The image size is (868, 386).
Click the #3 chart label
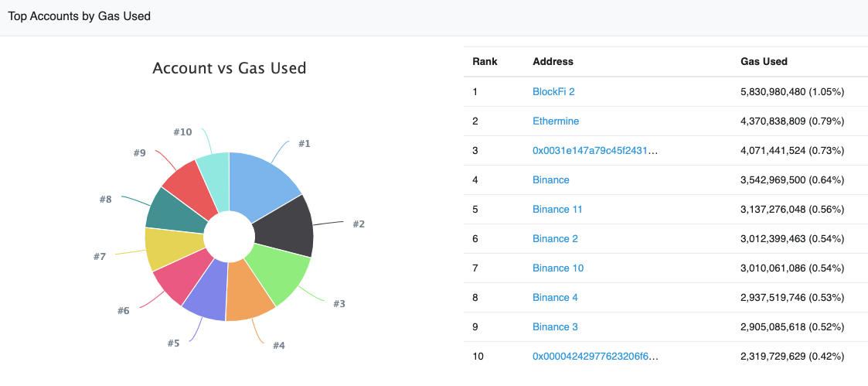pos(339,303)
